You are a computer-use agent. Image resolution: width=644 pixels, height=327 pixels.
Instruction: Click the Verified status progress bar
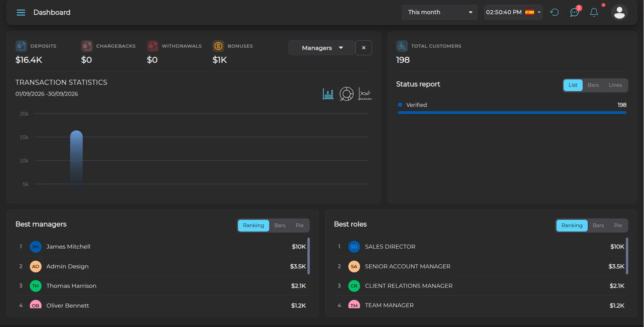pyautogui.click(x=512, y=113)
